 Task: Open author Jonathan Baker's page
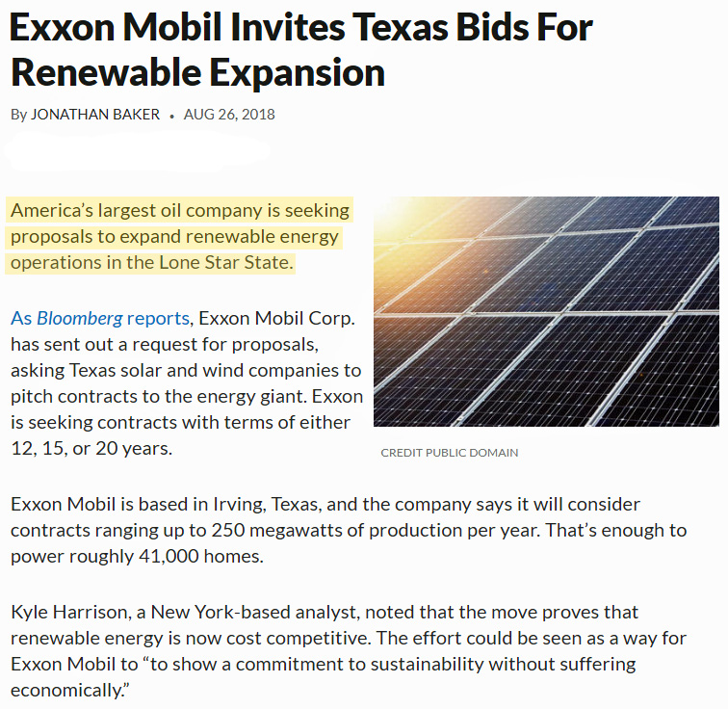point(95,115)
